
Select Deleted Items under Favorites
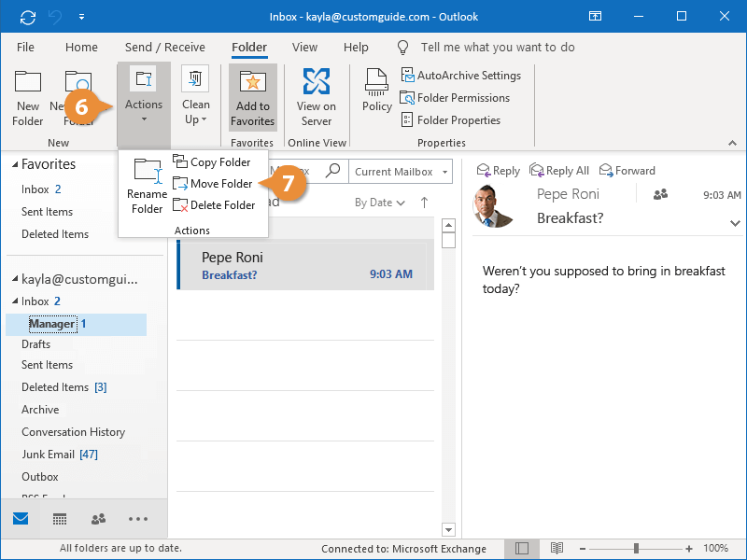55,234
